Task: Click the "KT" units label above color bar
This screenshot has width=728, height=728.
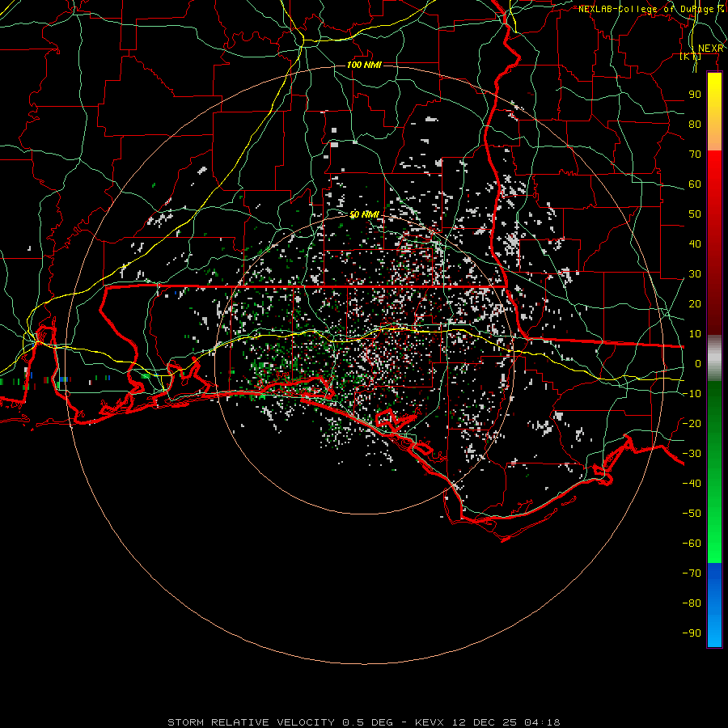Action: (x=691, y=57)
